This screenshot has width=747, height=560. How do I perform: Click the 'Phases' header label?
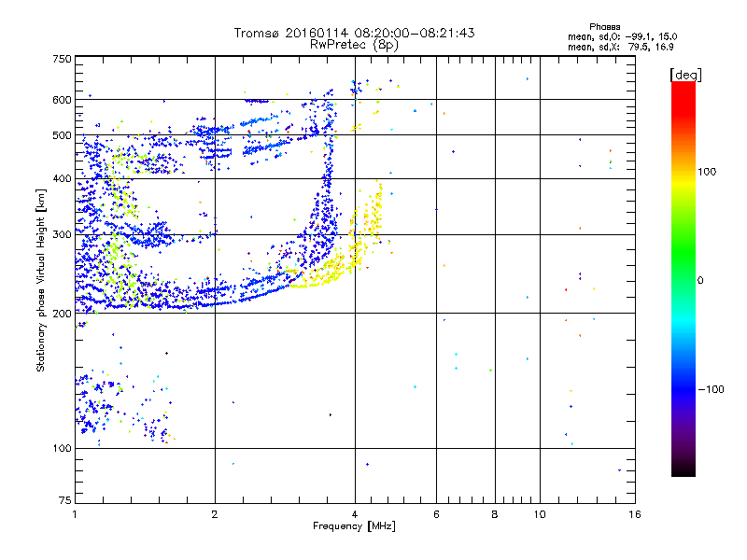tap(604, 27)
